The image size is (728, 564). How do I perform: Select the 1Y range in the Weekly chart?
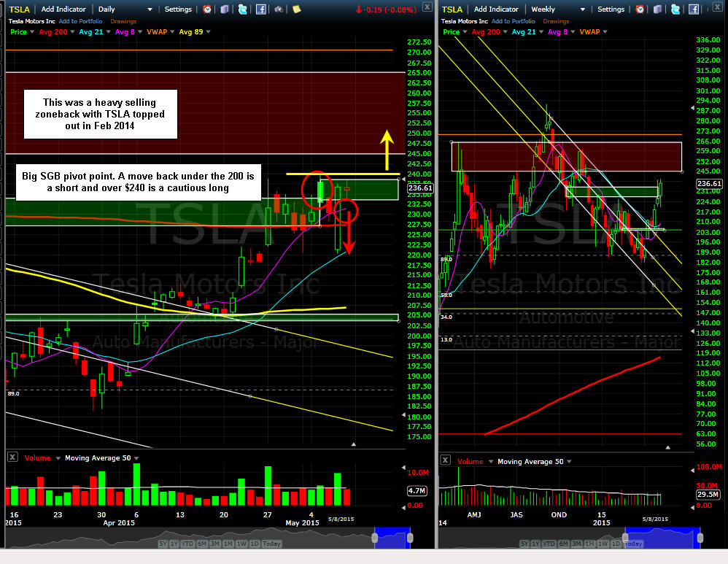535,544
